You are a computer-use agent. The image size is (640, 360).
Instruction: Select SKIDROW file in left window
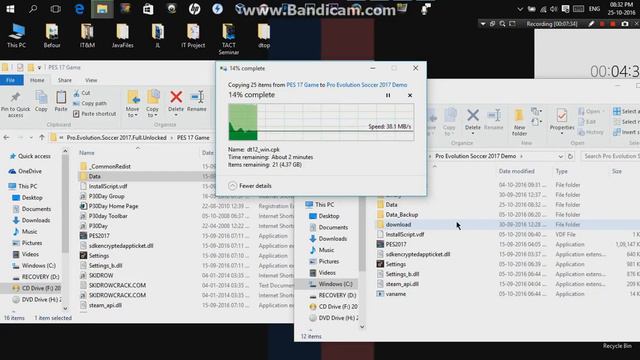pyautogui.click(x=97, y=276)
